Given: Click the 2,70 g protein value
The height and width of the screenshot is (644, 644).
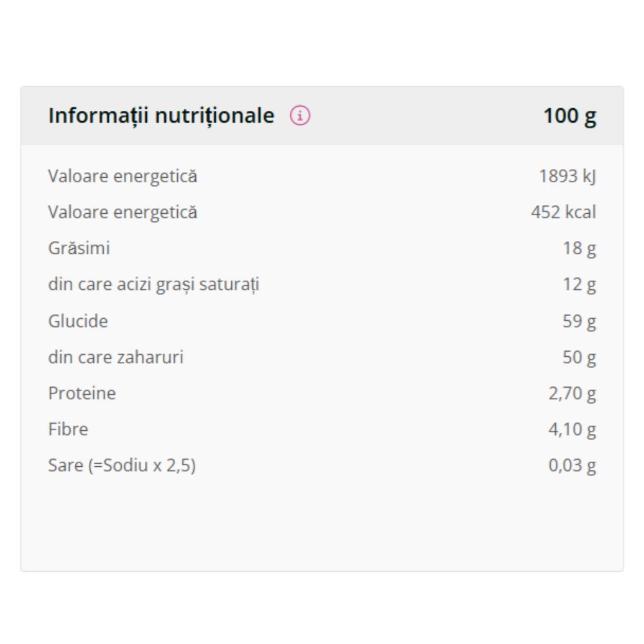Looking at the screenshot, I should tap(572, 394).
